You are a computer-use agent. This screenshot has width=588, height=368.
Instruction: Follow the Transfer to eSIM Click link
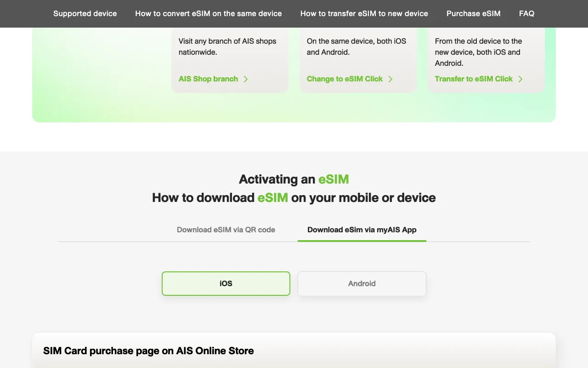[x=474, y=79]
